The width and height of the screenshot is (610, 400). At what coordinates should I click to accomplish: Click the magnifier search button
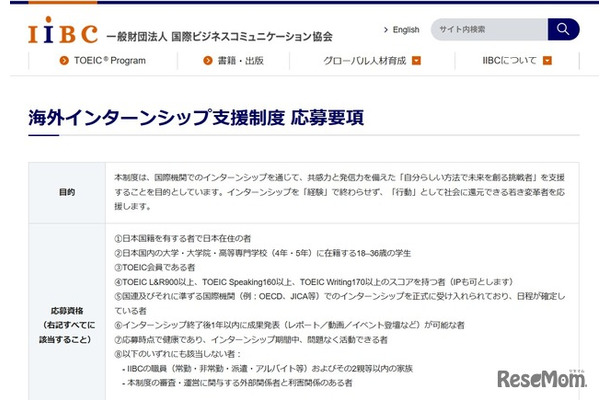pos(563,29)
